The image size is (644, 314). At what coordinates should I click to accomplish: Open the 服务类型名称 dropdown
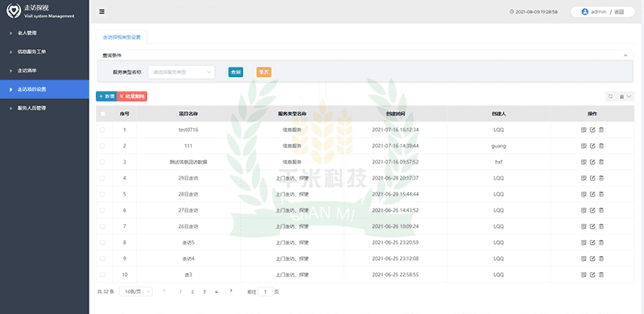pyautogui.click(x=181, y=72)
